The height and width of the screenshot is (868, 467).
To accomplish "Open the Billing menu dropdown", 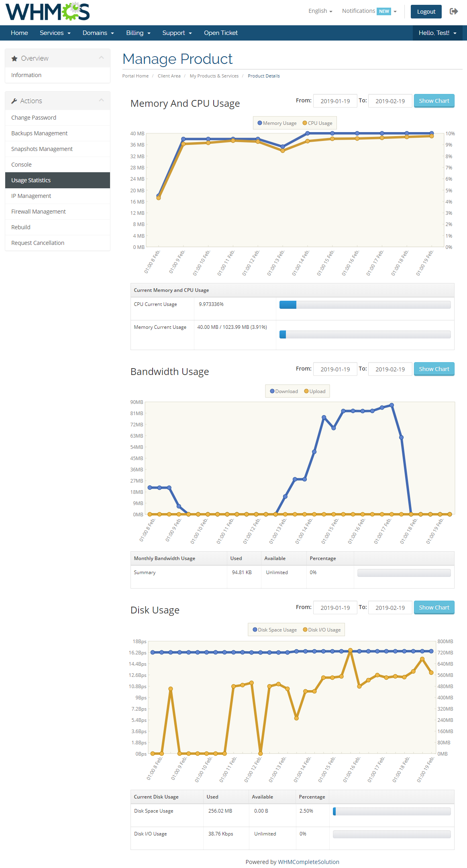I will tap(138, 33).
